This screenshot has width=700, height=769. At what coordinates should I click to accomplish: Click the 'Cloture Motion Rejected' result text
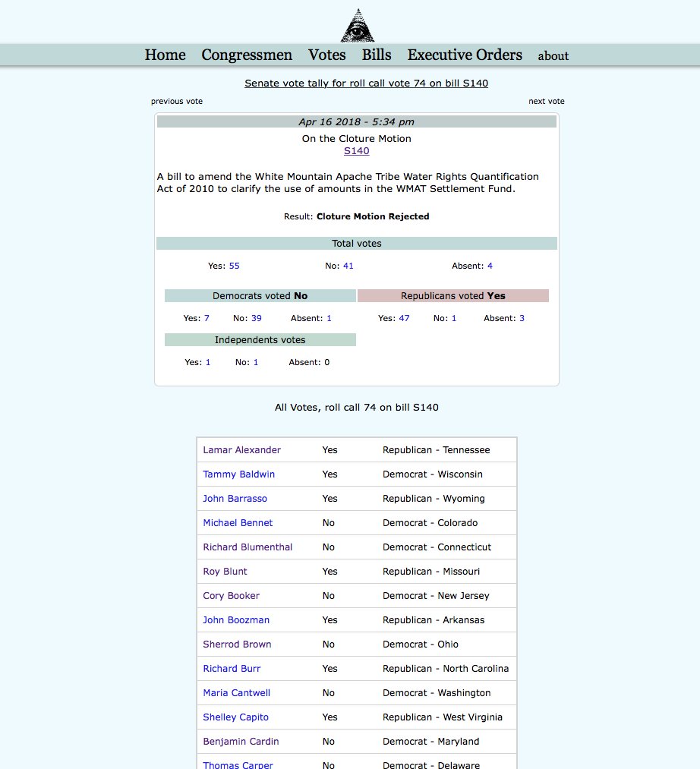tap(373, 216)
